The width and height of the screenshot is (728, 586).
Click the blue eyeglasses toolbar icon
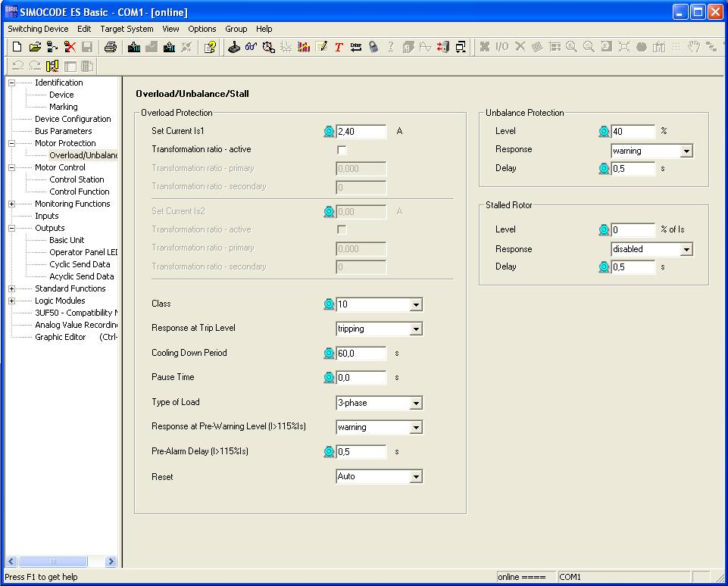252,47
